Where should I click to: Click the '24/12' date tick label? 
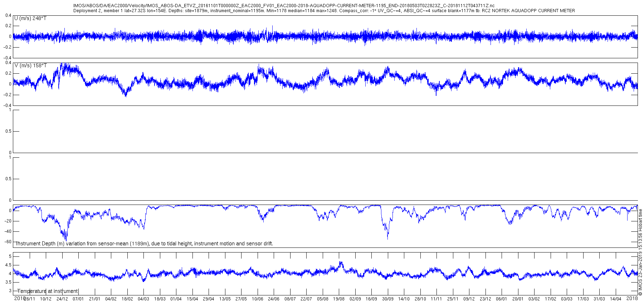click(x=62, y=299)
